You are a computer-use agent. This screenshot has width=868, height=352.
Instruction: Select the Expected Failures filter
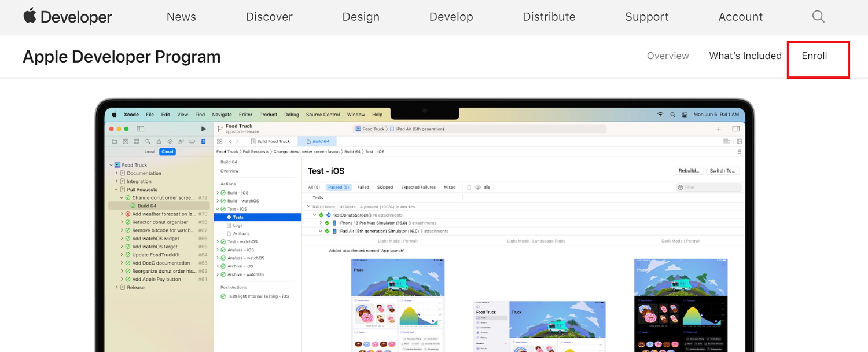418,187
